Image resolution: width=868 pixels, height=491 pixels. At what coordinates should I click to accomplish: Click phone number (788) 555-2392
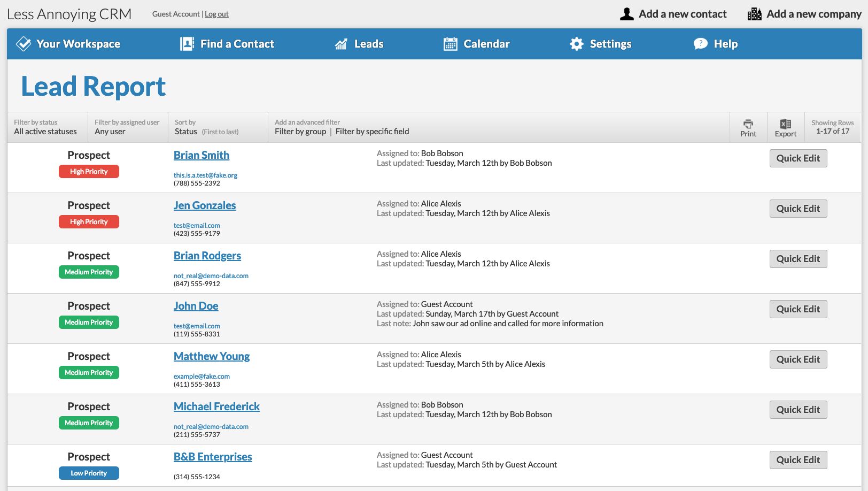click(197, 183)
